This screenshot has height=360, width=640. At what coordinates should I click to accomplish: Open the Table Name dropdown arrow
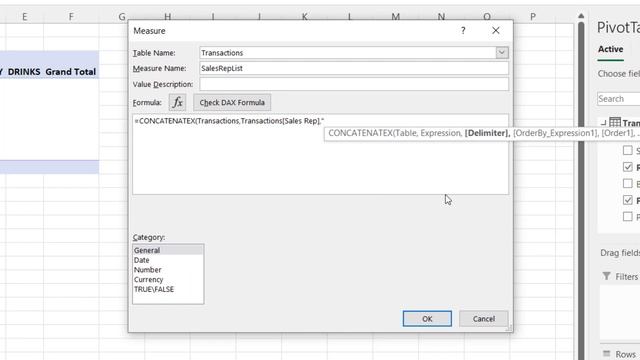pos(502,53)
